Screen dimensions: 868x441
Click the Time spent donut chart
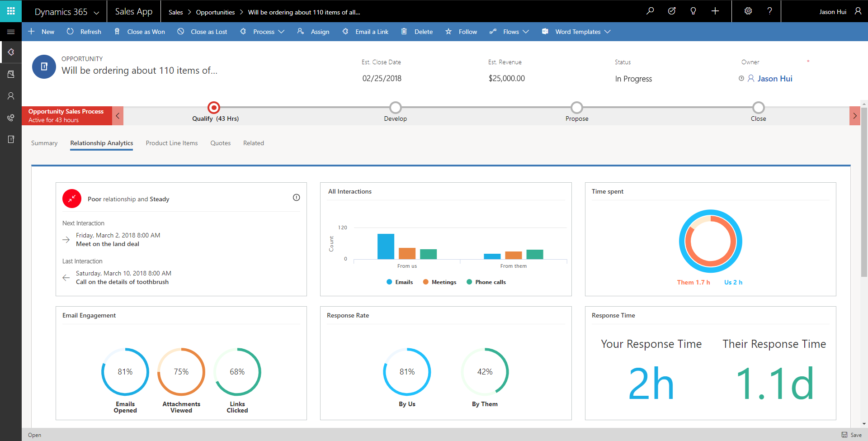(711, 241)
